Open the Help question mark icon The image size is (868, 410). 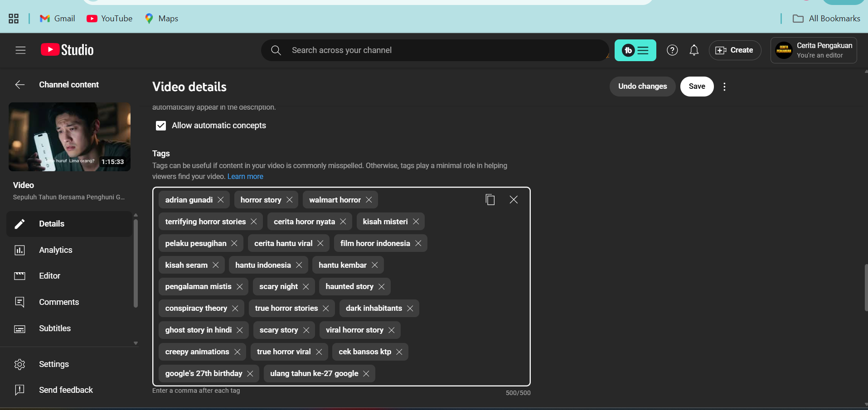(672, 50)
